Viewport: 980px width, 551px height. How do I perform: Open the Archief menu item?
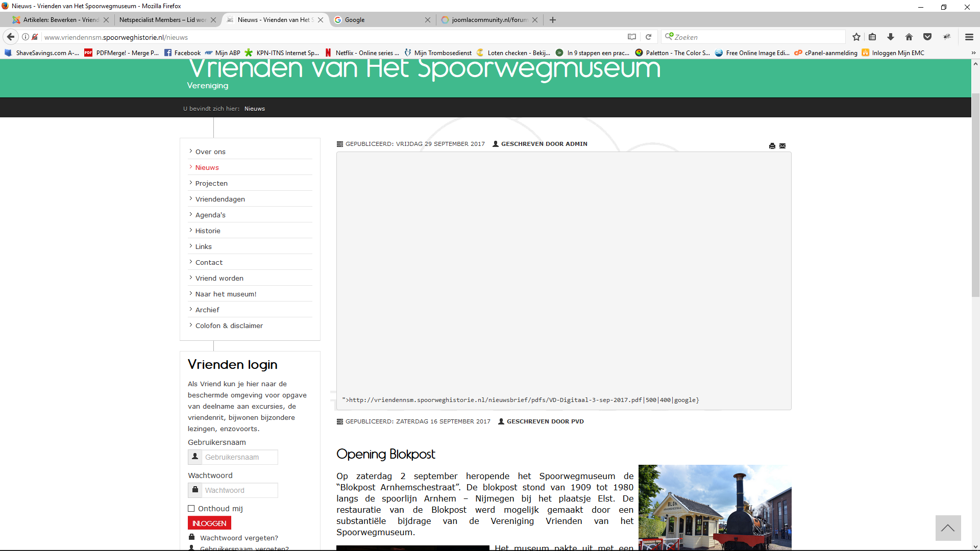click(x=207, y=310)
